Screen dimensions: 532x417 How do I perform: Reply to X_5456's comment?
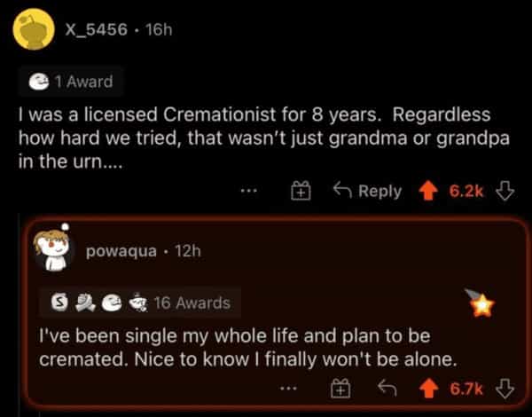369,191
